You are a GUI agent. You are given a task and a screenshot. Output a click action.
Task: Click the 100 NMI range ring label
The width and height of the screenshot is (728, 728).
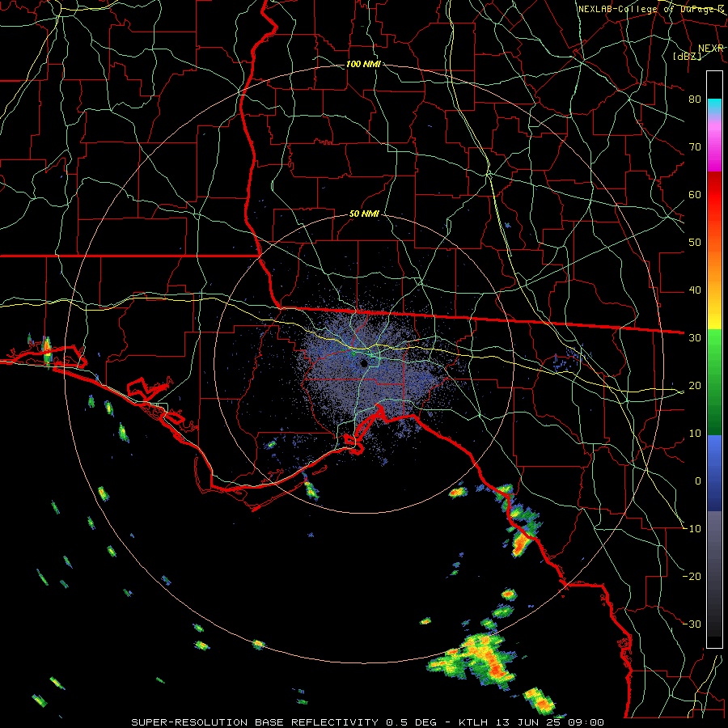[x=363, y=64]
